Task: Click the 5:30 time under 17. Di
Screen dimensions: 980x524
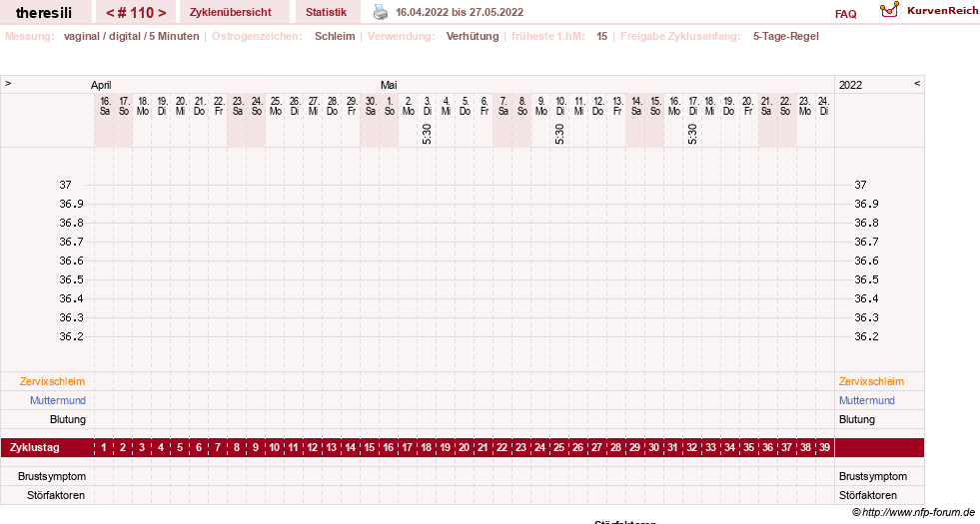Action: [692, 134]
